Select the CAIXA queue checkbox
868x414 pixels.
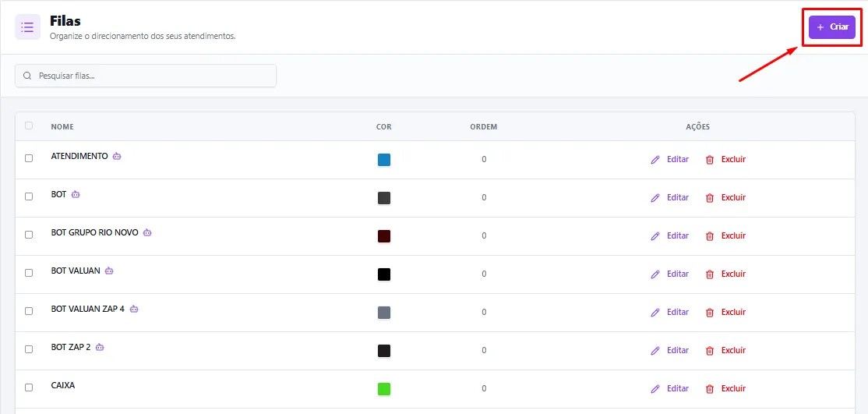29,388
